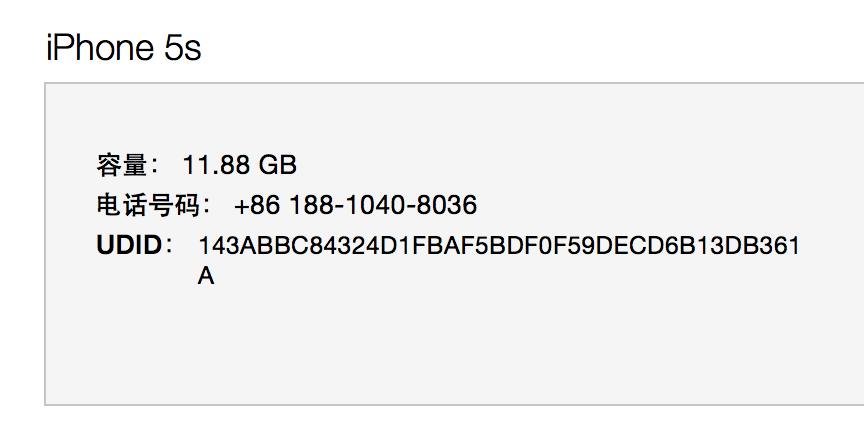Click the colon after the UDID label
The height and width of the screenshot is (440, 864).
point(170,246)
